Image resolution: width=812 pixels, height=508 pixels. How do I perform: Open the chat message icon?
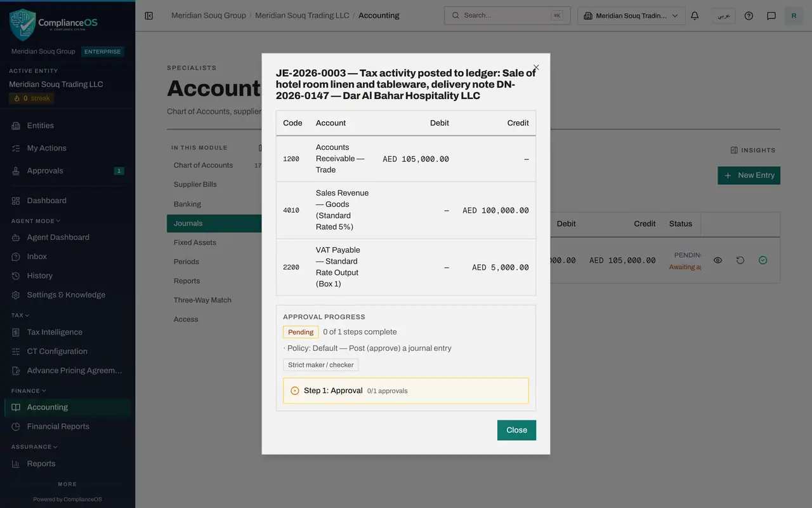[x=771, y=16]
